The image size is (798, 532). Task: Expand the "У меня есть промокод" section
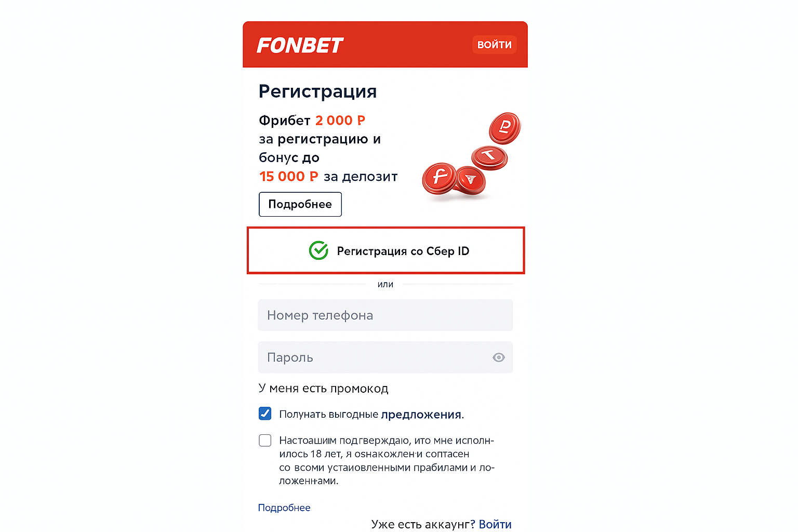[x=323, y=389]
